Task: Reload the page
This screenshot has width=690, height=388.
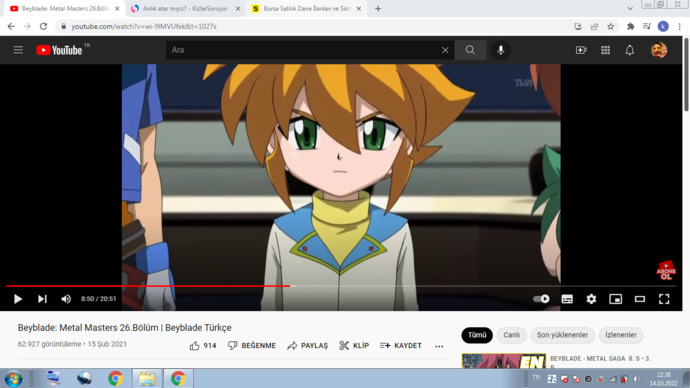Action: [43, 26]
